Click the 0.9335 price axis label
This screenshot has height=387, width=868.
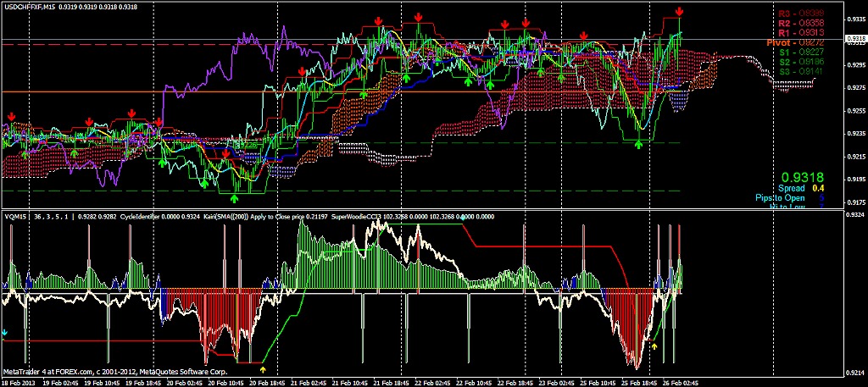855,20
